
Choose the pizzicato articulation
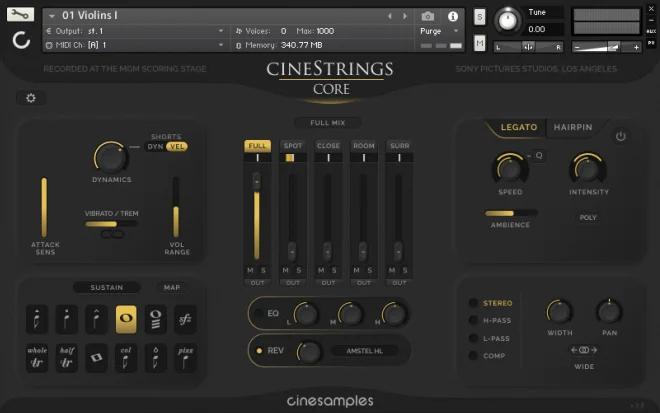(x=185, y=356)
